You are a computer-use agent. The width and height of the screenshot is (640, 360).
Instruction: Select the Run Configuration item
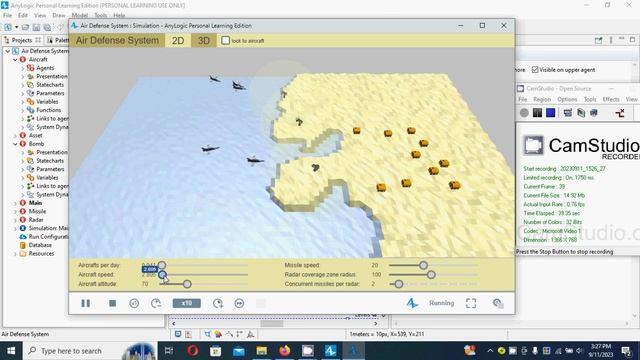[48, 237]
